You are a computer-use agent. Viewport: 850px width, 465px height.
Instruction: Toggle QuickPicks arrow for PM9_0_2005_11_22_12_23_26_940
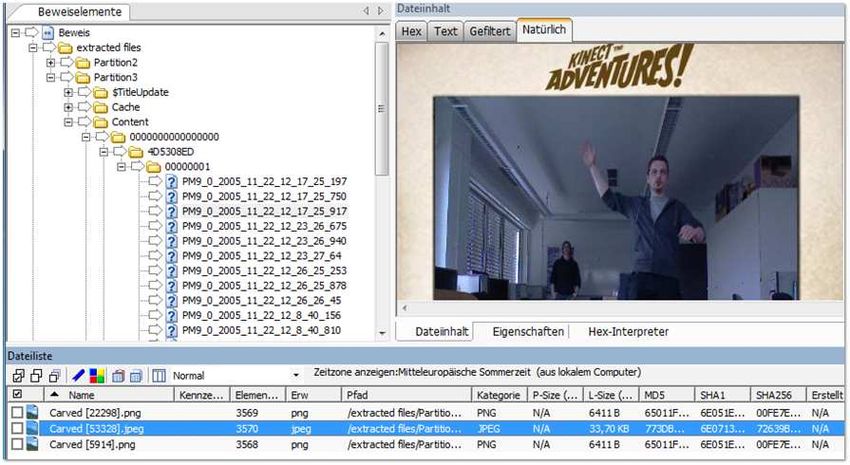[155, 240]
